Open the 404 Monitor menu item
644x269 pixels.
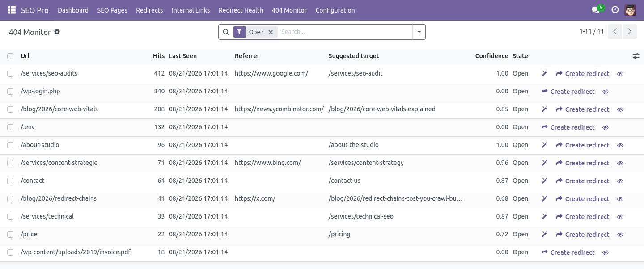point(289,10)
